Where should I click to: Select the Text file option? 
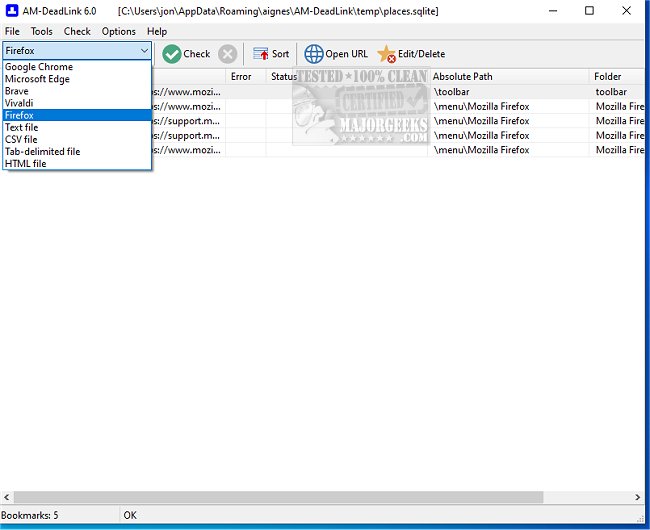pos(77,127)
